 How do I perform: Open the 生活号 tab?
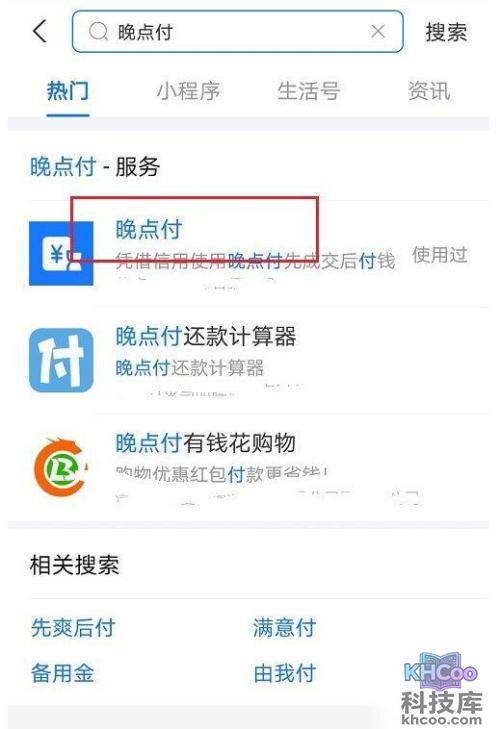[x=308, y=91]
